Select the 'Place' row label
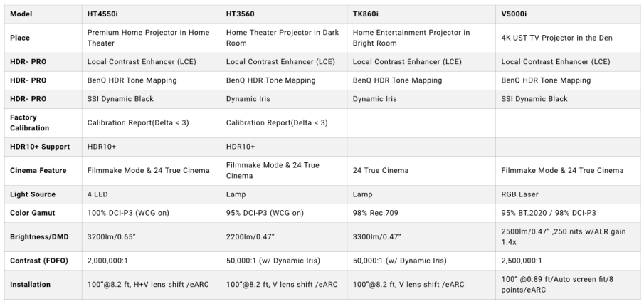The image size is (644, 304). coord(20,38)
